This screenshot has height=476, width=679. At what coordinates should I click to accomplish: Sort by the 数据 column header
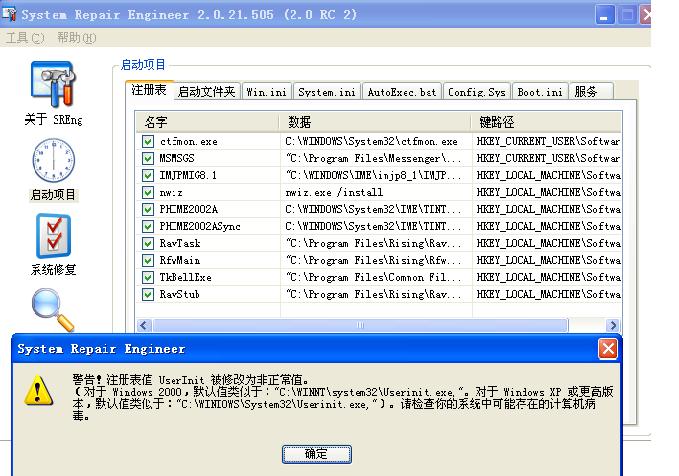click(x=375, y=122)
